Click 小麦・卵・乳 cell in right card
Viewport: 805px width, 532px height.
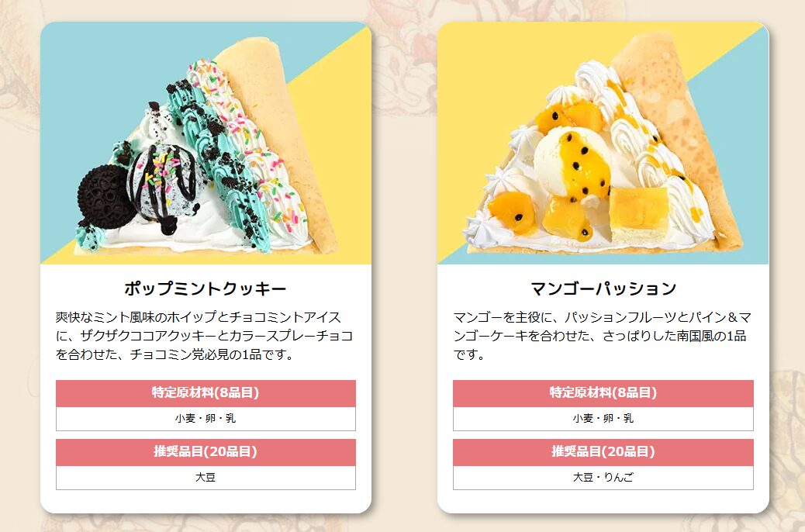[x=603, y=419]
